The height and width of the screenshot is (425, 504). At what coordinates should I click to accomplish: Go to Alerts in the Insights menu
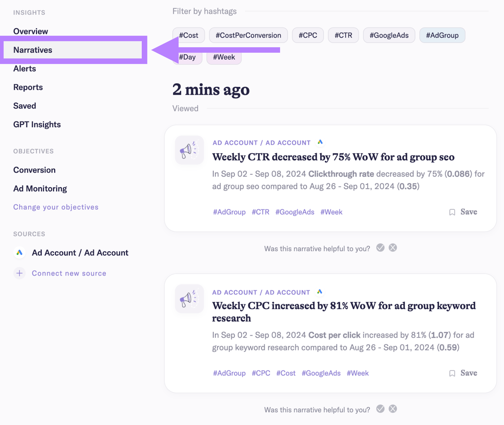(x=25, y=69)
